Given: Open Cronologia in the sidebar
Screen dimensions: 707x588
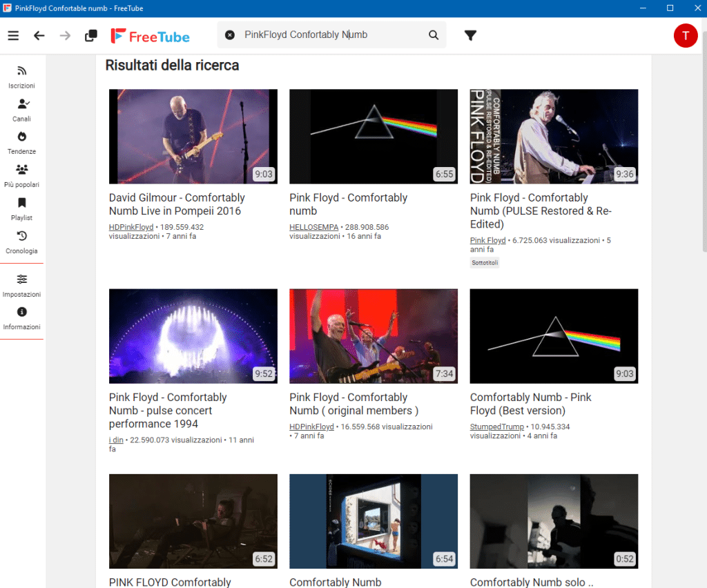Looking at the screenshot, I should (21, 242).
